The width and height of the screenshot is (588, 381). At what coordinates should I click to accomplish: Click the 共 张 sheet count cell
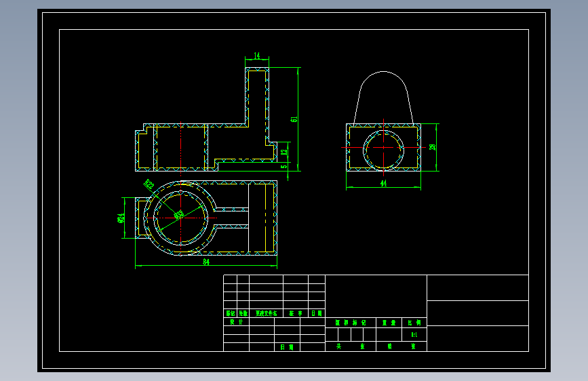tap(350, 346)
